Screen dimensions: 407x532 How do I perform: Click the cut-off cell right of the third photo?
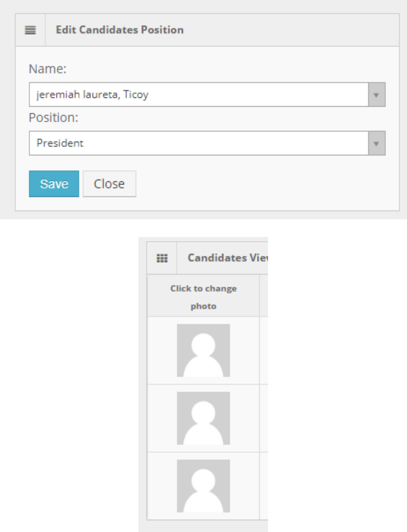[x=264, y=486]
